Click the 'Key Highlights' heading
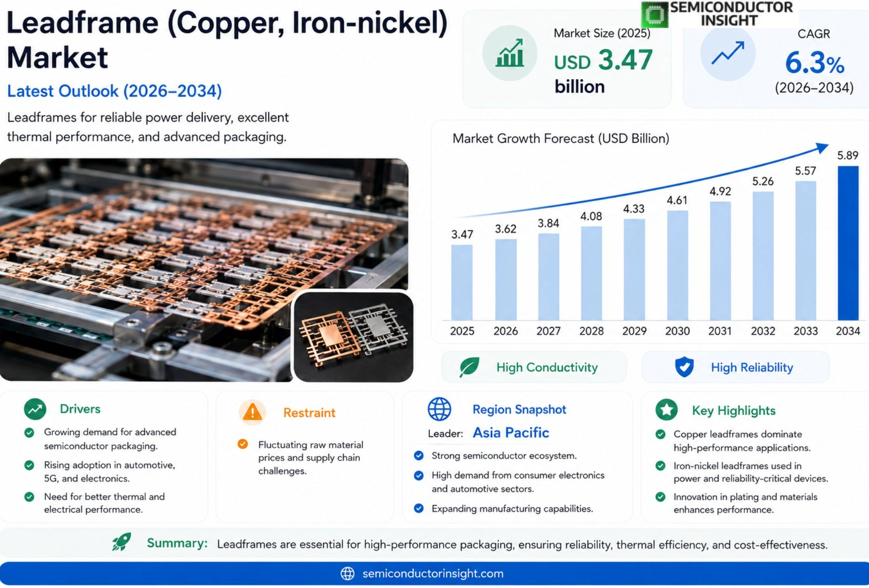The height and width of the screenshot is (588, 869). tap(734, 411)
